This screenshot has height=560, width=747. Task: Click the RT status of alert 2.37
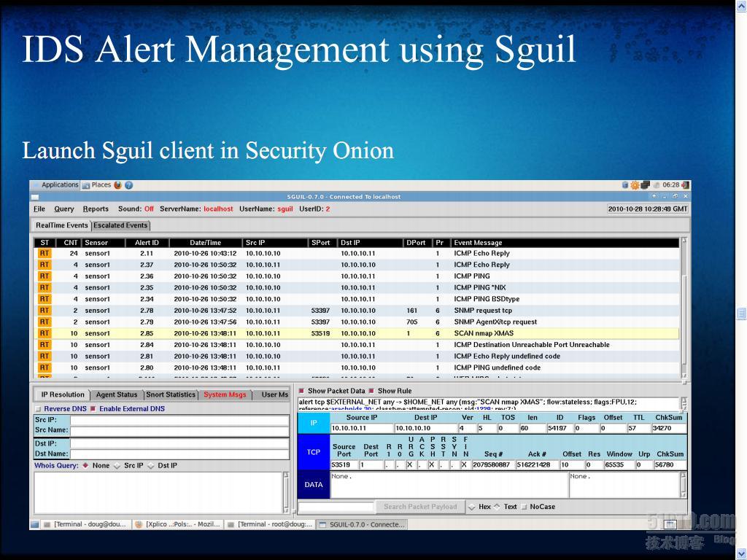click(x=44, y=265)
